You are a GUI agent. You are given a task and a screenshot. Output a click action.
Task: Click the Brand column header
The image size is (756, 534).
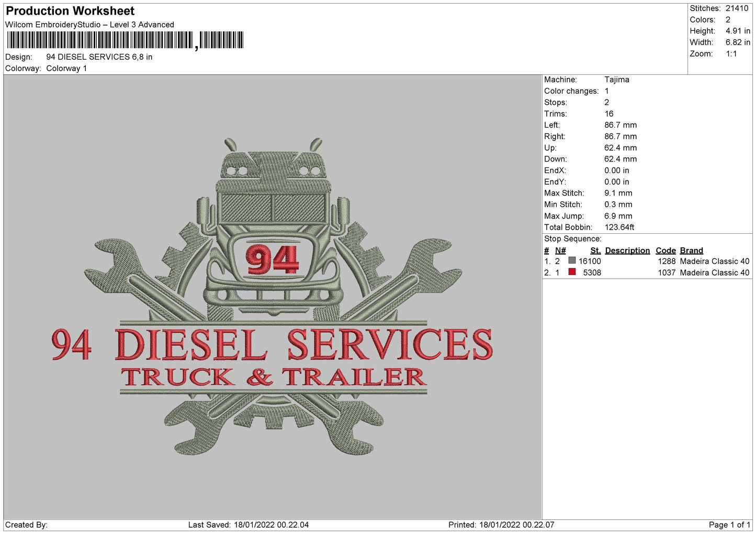(x=692, y=251)
